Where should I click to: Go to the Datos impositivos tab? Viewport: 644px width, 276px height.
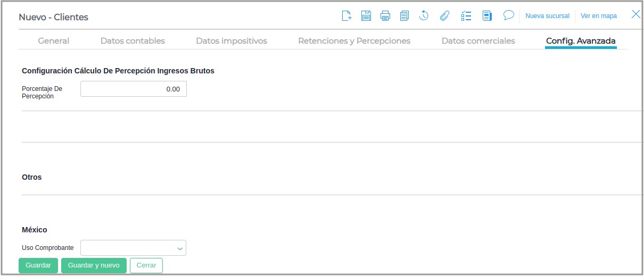pyautogui.click(x=232, y=41)
